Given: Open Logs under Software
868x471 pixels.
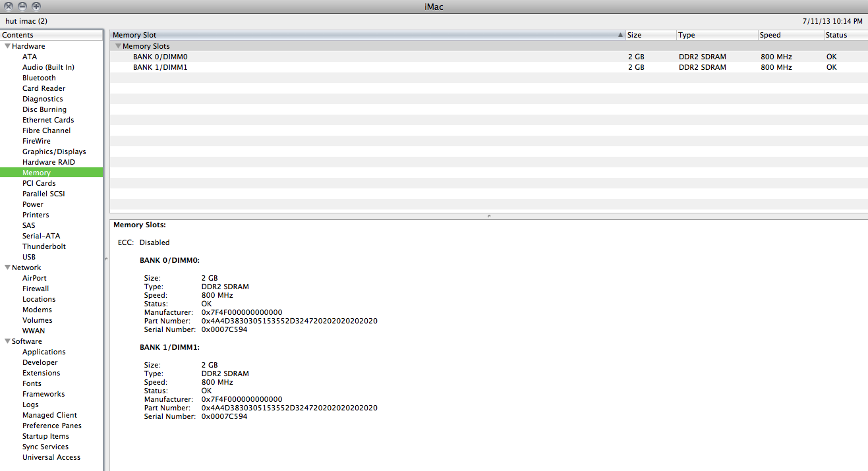Looking at the screenshot, I should click(x=30, y=404).
